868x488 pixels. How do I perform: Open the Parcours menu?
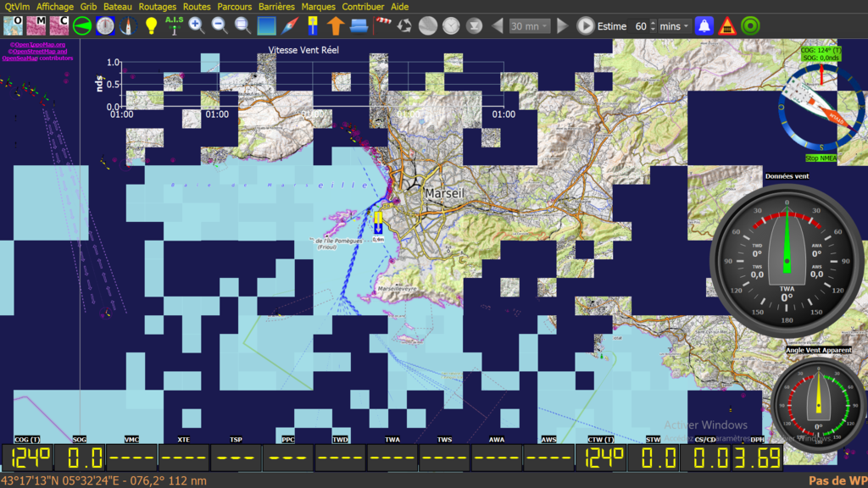point(234,7)
